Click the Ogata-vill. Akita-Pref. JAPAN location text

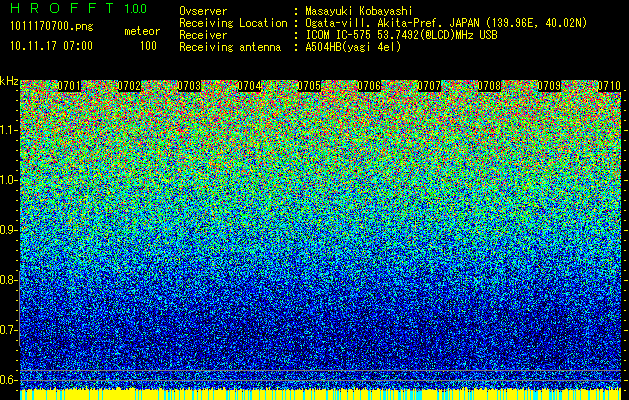[446, 23]
